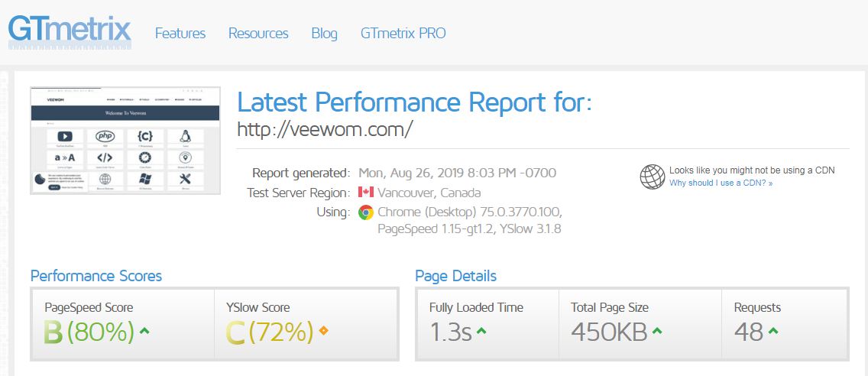Go to the Blog page
Screen dimensions: 868x376
click(x=325, y=34)
